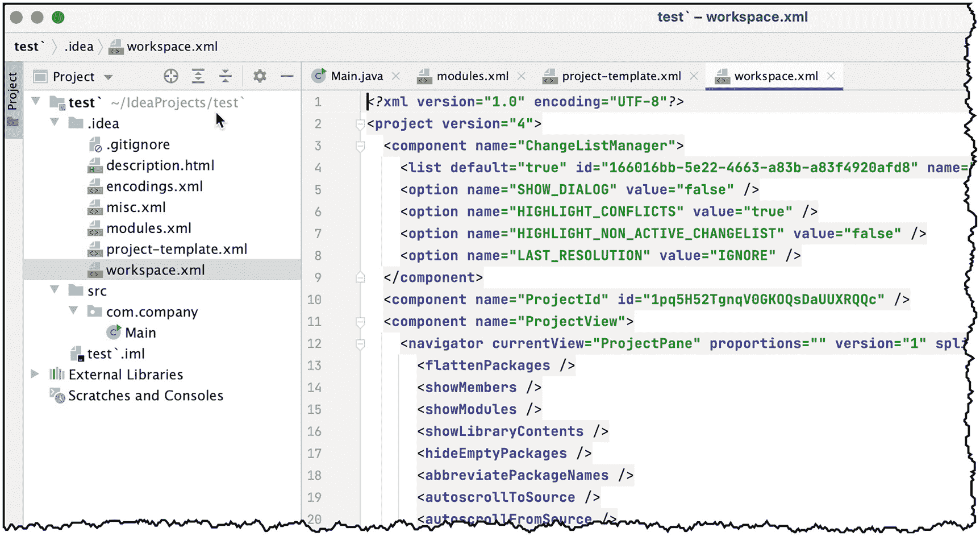Click the test`.iml module file icon

[77, 354]
